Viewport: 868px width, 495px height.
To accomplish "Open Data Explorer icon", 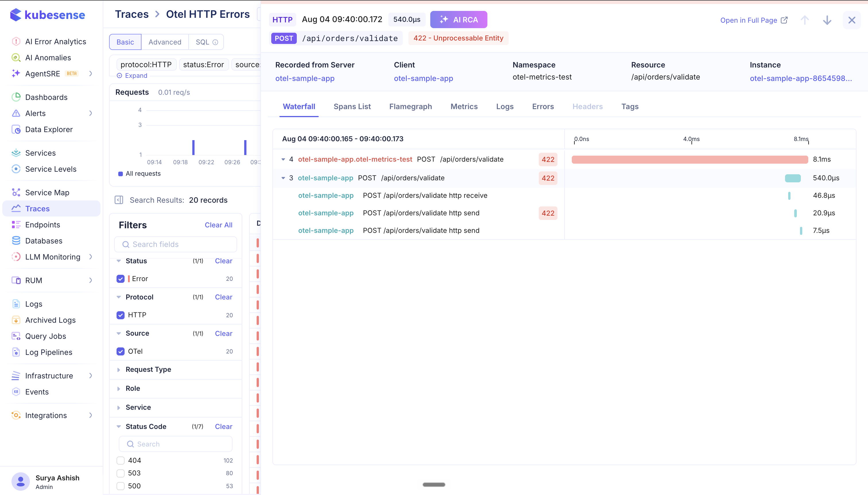I will pos(16,129).
